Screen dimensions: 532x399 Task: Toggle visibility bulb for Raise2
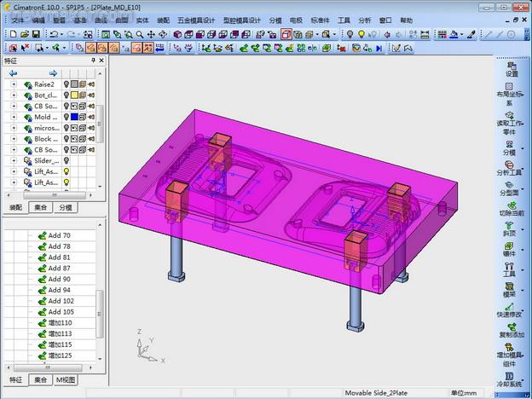click(x=66, y=84)
